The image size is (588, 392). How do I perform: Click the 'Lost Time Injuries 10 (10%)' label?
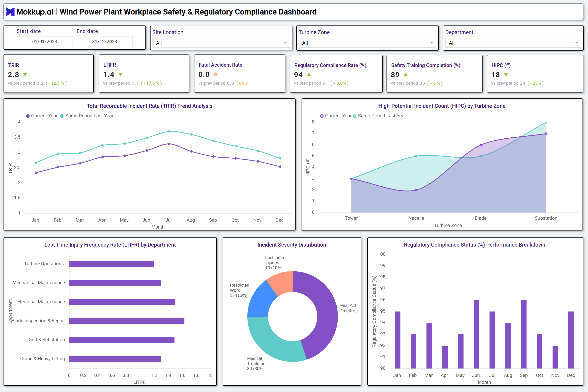click(274, 262)
